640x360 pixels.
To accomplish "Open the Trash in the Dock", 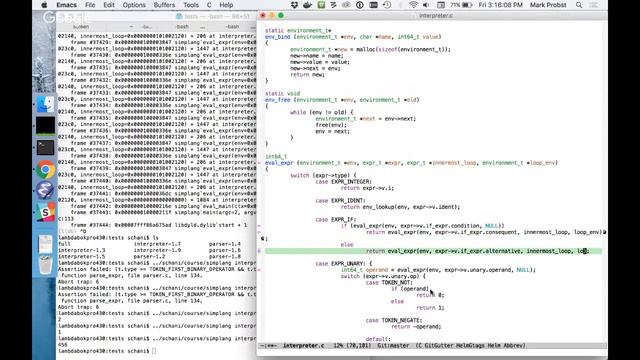I will [45, 265].
